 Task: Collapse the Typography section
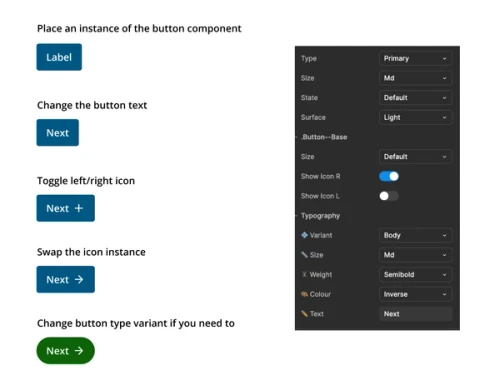297,216
